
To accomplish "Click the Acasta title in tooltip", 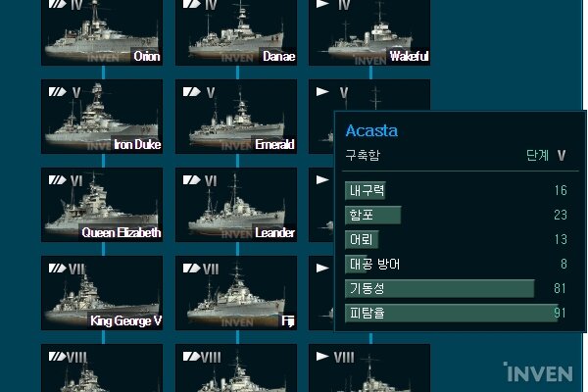I will tap(371, 130).
